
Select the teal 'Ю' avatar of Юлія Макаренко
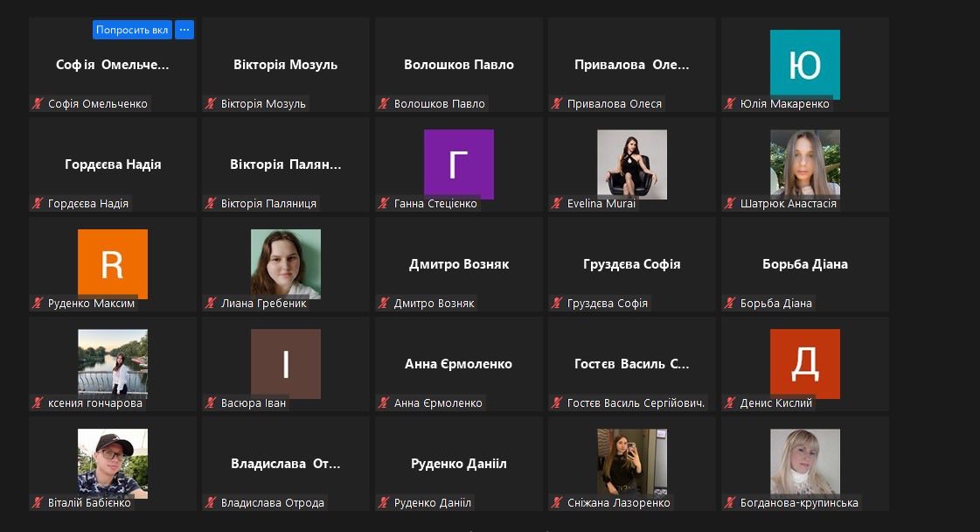tap(804, 64)
